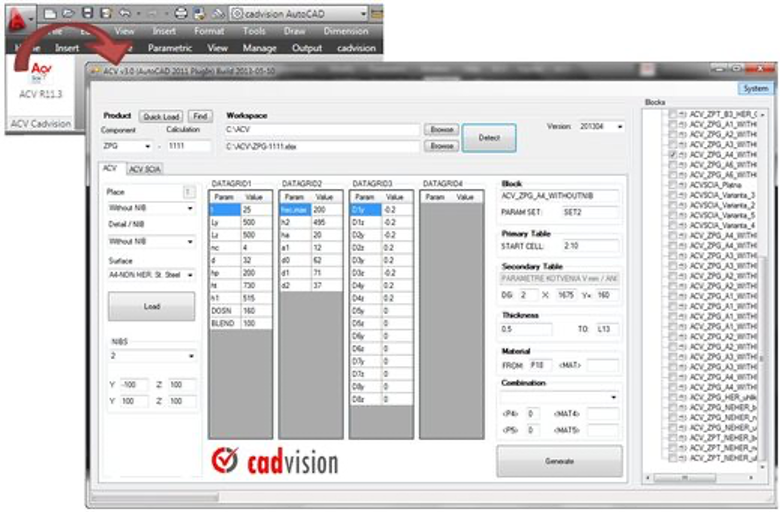The image size is (780, 512).
Task: Open the Version 201304 dropdown
Action: [601, 127]
